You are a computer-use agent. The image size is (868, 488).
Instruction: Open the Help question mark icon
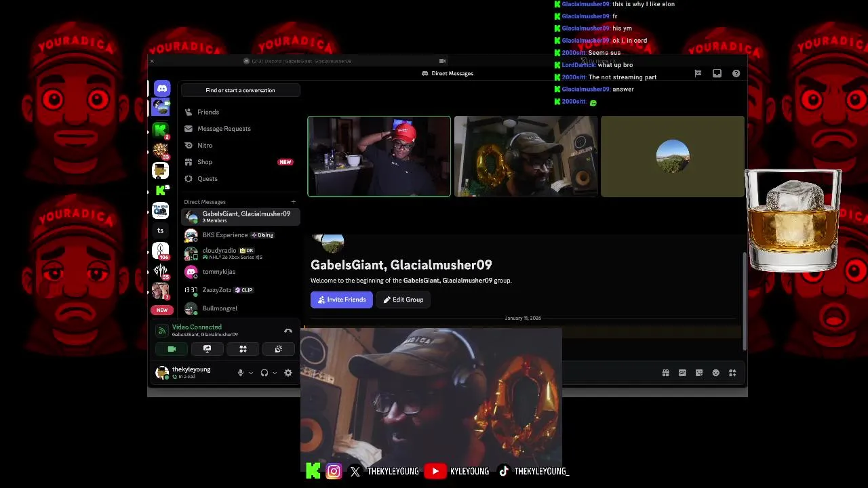736,73
